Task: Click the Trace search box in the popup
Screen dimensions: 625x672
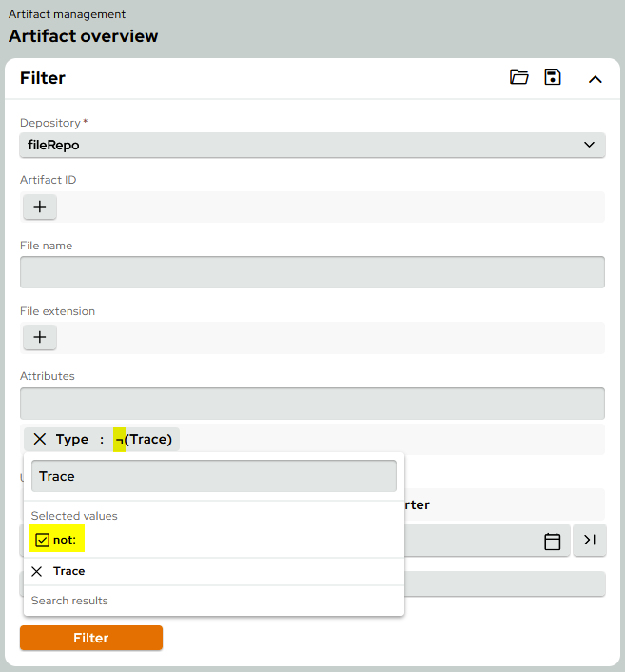Action: (x=213, y=476)
